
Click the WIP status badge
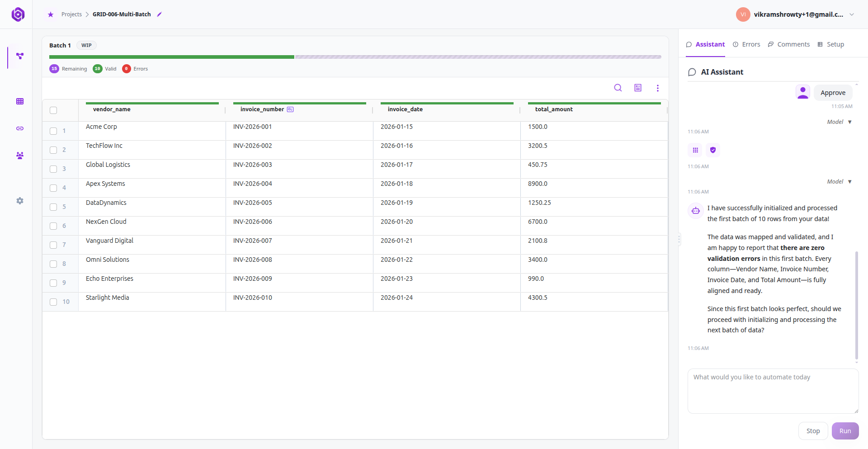point(86,45)
